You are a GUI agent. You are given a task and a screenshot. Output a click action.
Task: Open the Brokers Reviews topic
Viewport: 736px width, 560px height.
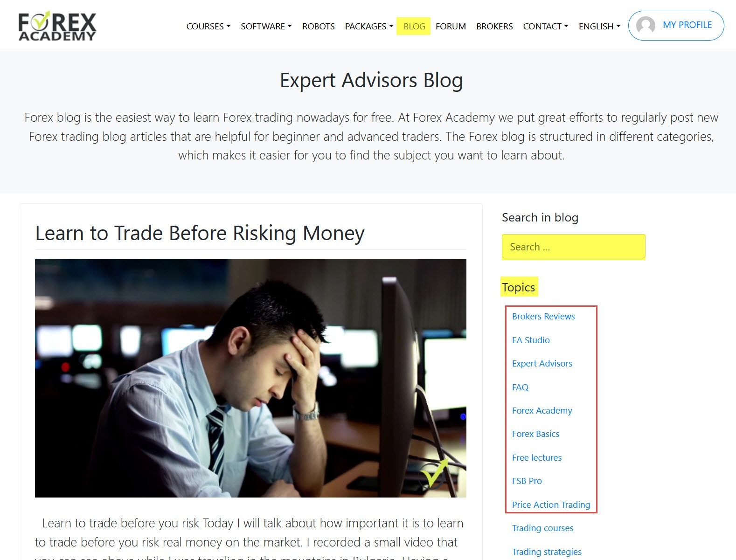[x=543, y=316]
